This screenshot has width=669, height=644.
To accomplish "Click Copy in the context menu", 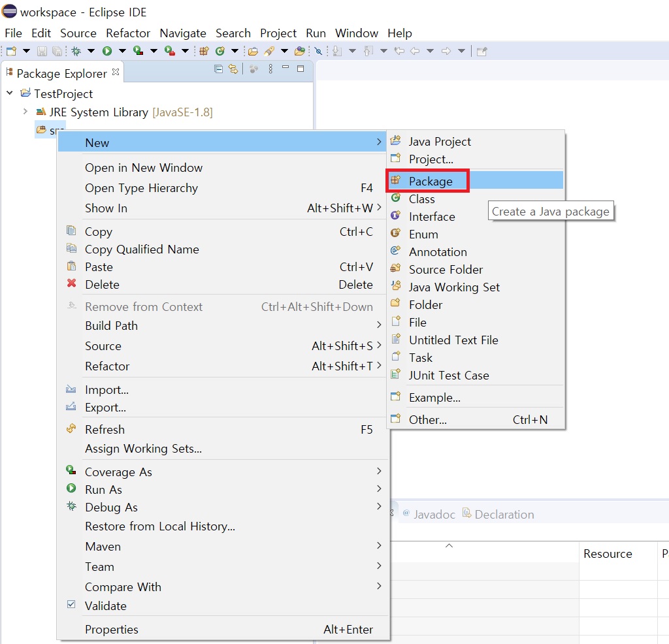I will 223,232.
